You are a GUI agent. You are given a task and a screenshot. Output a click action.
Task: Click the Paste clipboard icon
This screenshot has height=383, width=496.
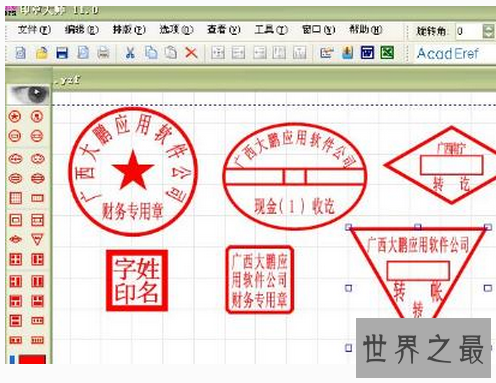pyautogui.click(x=171, y=53)
